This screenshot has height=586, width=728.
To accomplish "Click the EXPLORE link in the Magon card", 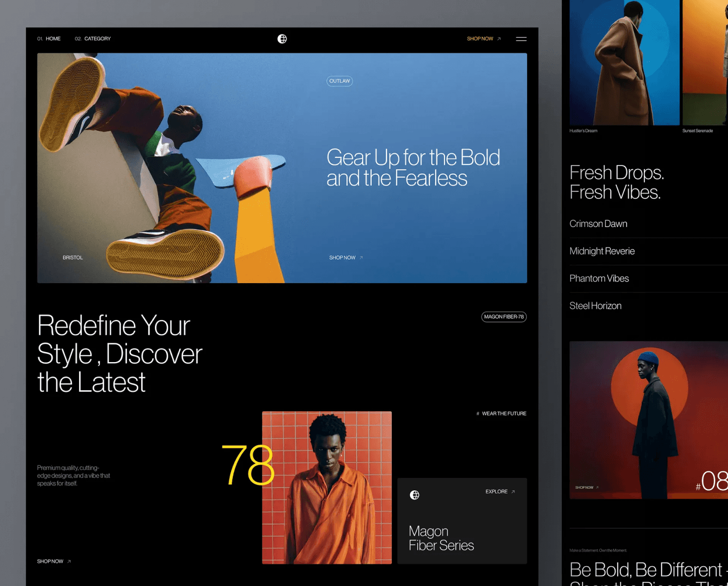I will [500, 491].
